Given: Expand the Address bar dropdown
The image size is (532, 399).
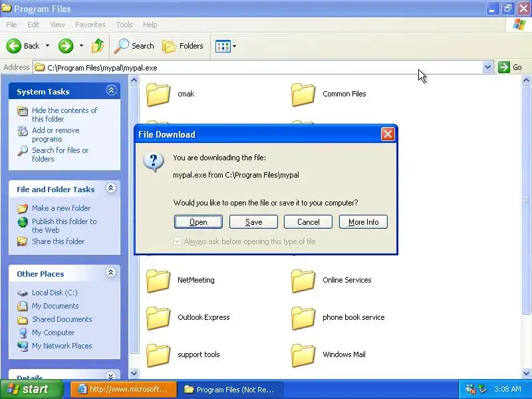Looking at the screenshot, I should pyautogui.click(x=487, y=67).
